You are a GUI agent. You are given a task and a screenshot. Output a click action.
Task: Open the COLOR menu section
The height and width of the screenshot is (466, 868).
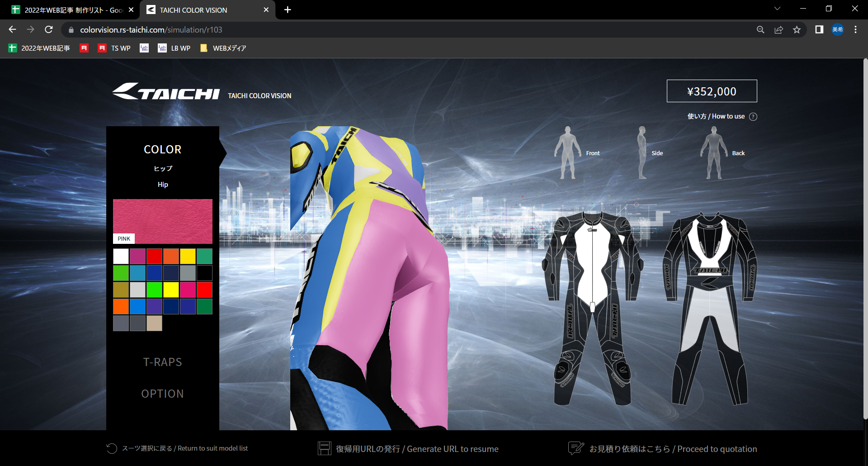pos(163,149)
